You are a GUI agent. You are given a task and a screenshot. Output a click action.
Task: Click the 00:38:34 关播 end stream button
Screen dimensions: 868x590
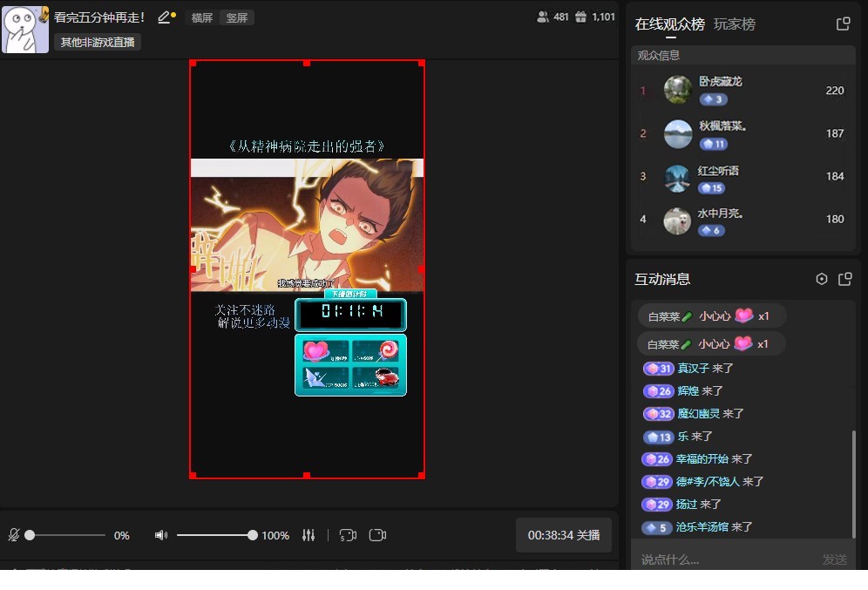coord(564,535)
